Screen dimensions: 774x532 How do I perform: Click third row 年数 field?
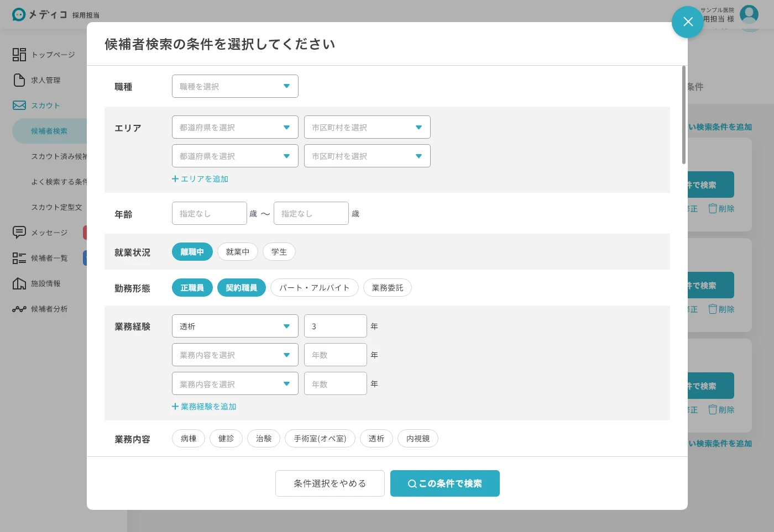(x=336, y=383)
